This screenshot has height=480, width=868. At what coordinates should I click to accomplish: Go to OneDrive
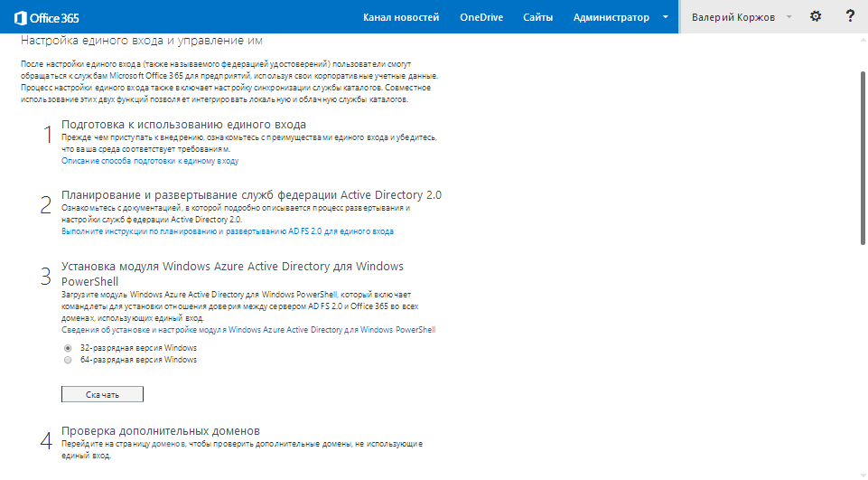click(481, 17)
